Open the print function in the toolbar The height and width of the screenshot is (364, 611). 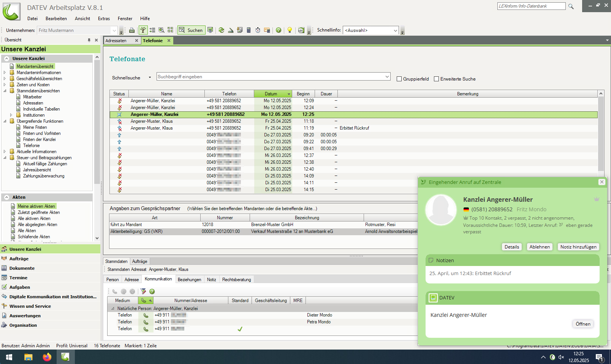(x=132, y=30)
